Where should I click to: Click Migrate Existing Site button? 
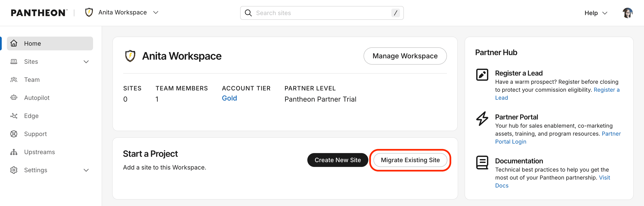pos(410,160)
